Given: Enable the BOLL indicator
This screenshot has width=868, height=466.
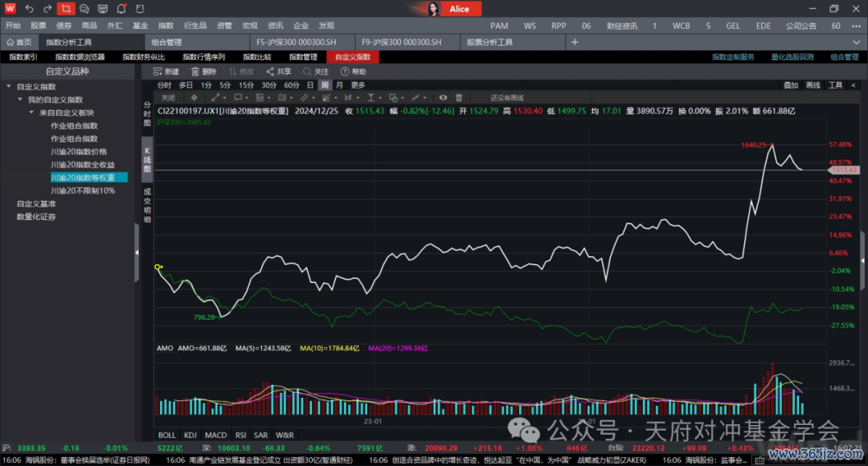Looking at the screenshot, I should (x=166, y=435).
